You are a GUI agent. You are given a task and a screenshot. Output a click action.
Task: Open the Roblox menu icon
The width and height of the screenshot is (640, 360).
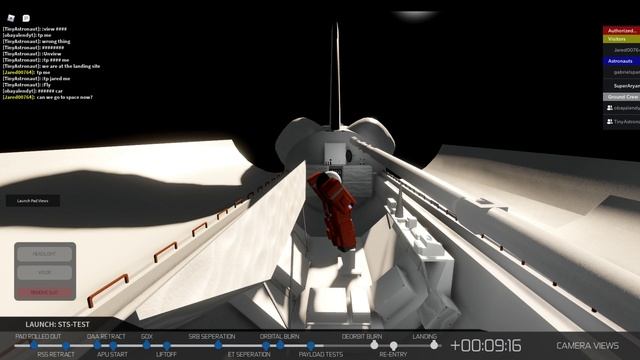pos(11,18)
